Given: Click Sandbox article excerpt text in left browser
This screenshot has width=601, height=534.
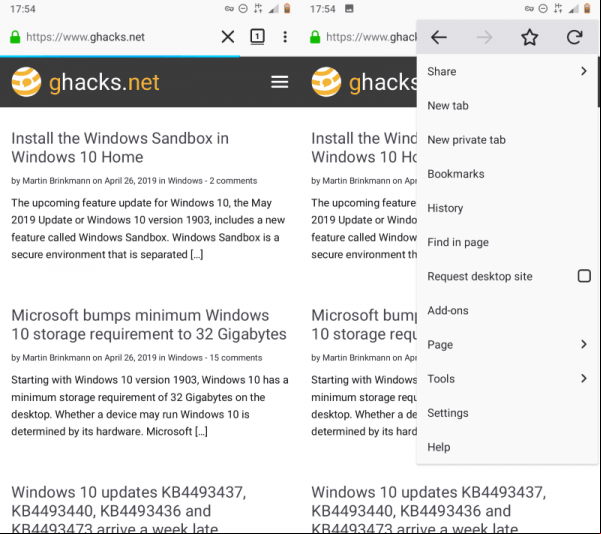Looking at the screenshot, I should [148, 228].
